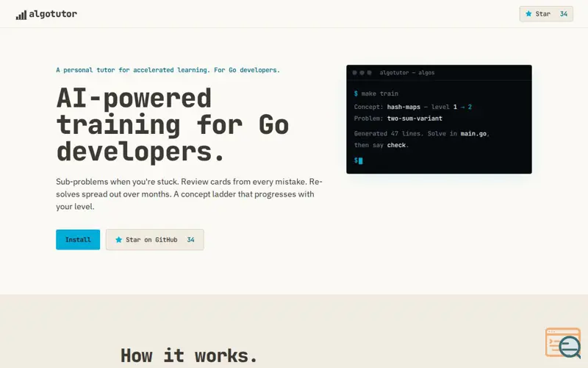588x368 pixels.
Task: Click the 'Generated 47 lines' terminal line
Action: pos(421,134)
